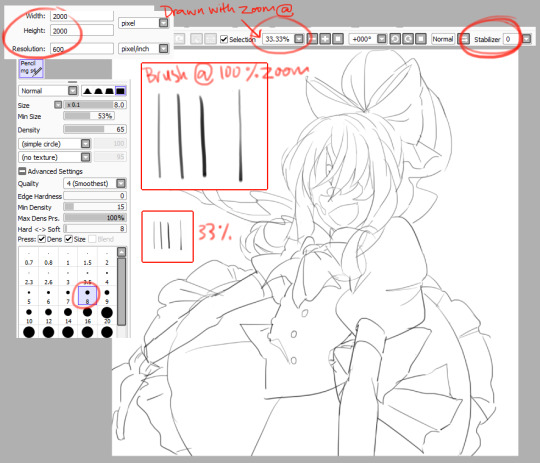Open the +000° rotation angle dropdown
This screenshot has width=540, height=463.
(382, 39)
